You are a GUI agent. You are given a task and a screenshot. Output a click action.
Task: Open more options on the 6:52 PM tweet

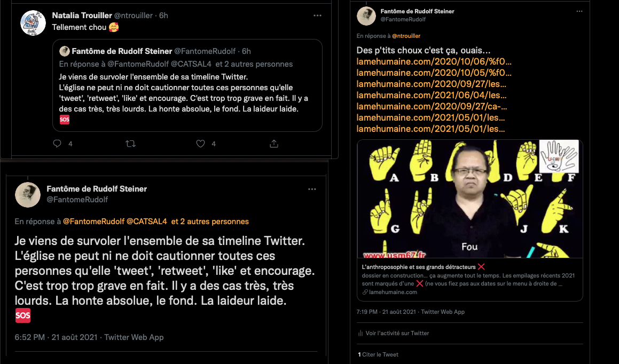[312, 189]
